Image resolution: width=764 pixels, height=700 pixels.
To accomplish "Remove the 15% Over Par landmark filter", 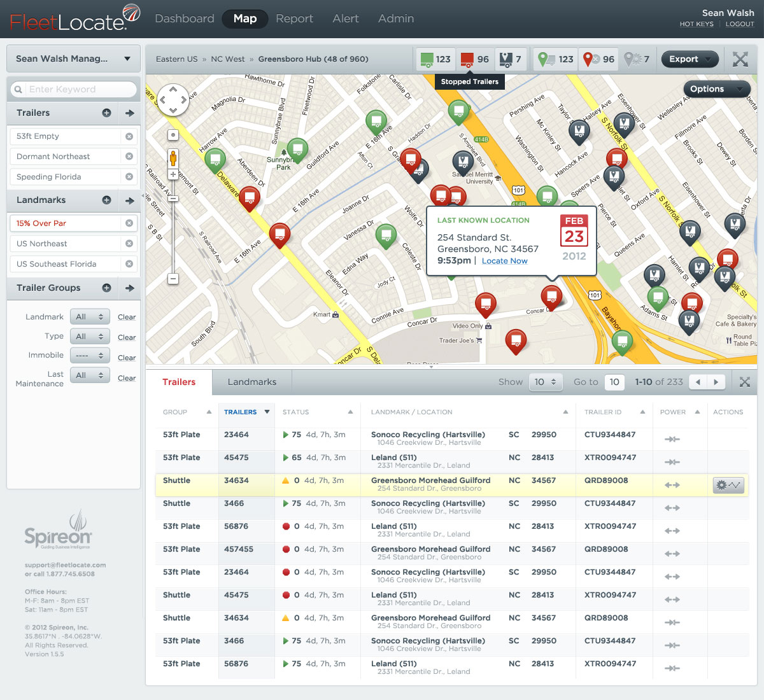I will (x=129, y=223).
